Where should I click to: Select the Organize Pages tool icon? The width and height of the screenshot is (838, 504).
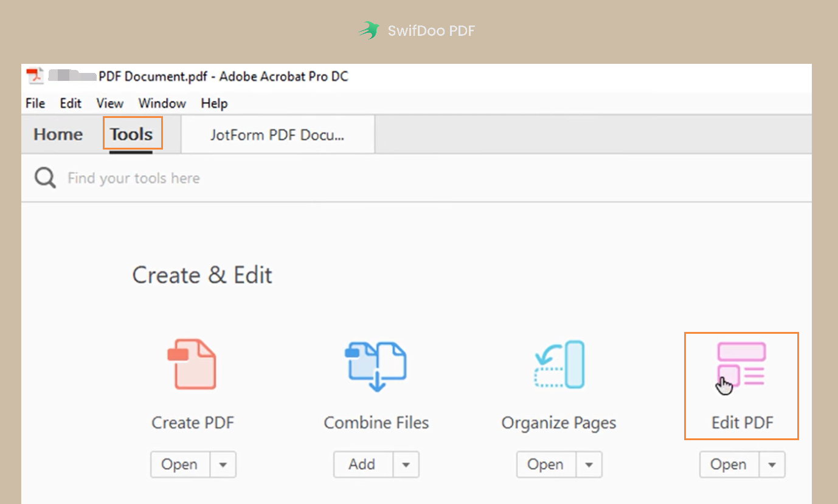click(x=558, y=364)
